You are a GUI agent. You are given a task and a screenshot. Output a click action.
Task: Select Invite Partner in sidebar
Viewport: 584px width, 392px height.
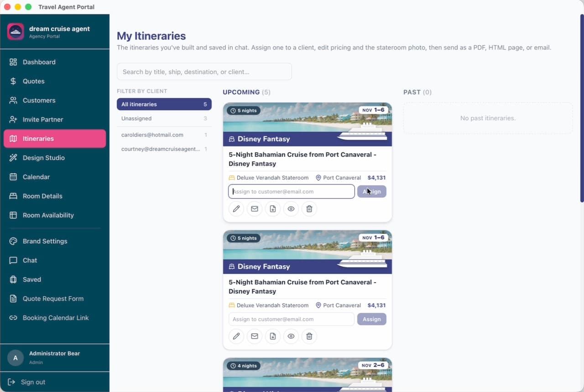tap(55, 119)
